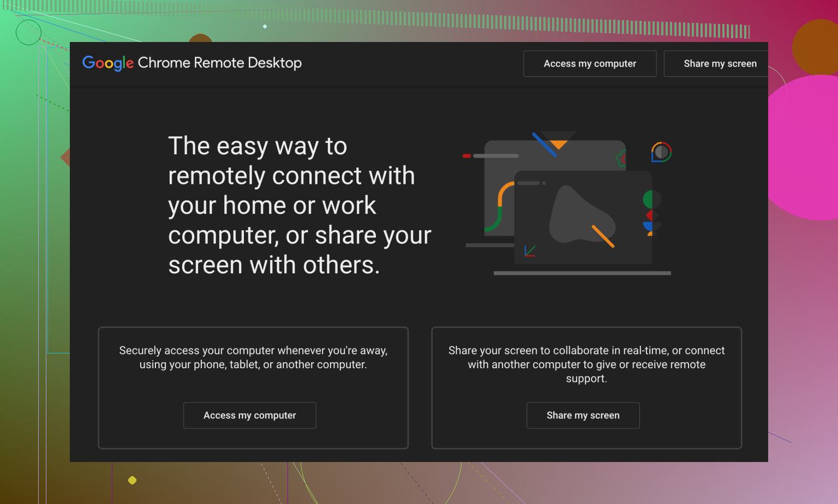Click the Google Chrome Remote Desktop logo
Image resolution: width=838 pixels, height=504 pixels.
pos(191,63)
